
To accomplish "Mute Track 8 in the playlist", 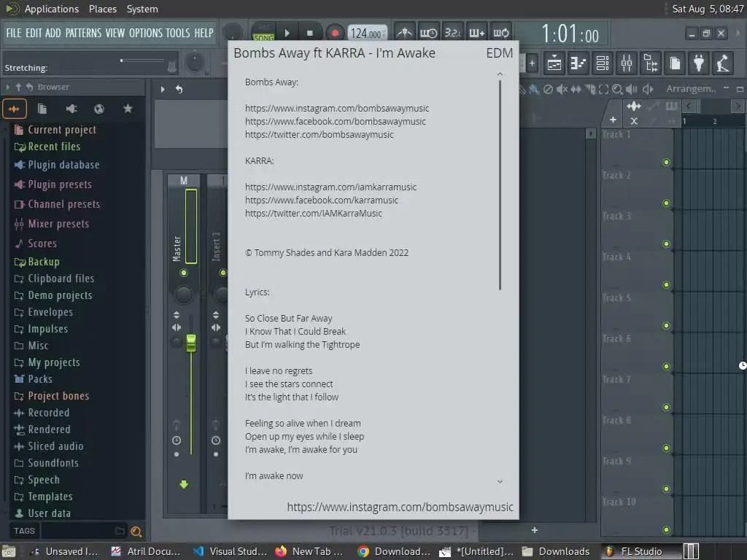I will click(x=667, y=448).
